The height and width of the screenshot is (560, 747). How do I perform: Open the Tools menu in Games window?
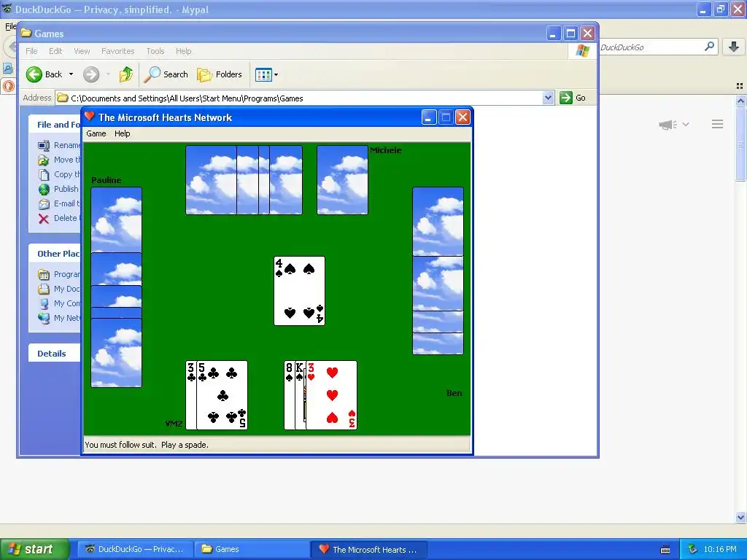[155, 51]
